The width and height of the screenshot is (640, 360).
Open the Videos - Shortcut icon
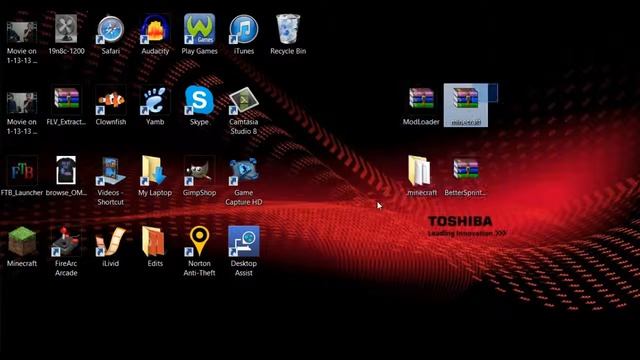tap(111, 171)
